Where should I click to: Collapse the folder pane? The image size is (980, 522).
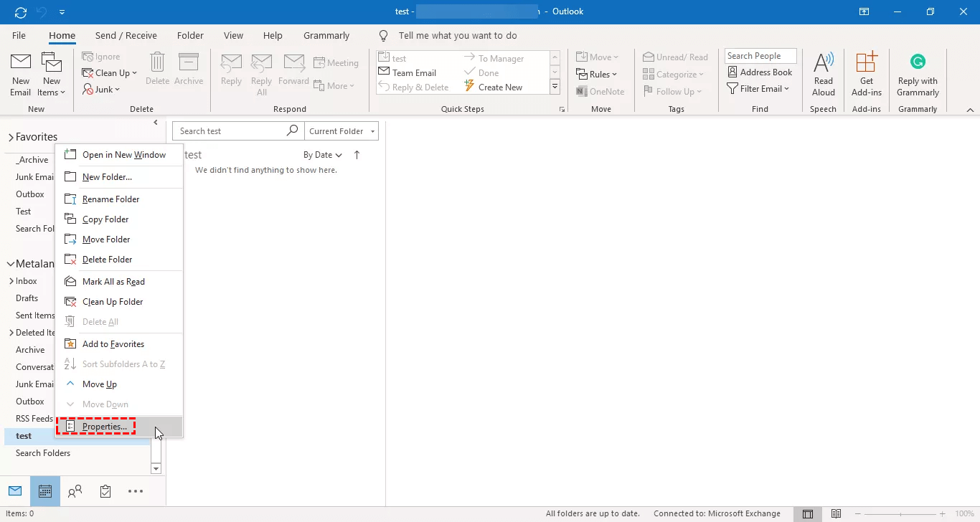click(x=156, y=123)
